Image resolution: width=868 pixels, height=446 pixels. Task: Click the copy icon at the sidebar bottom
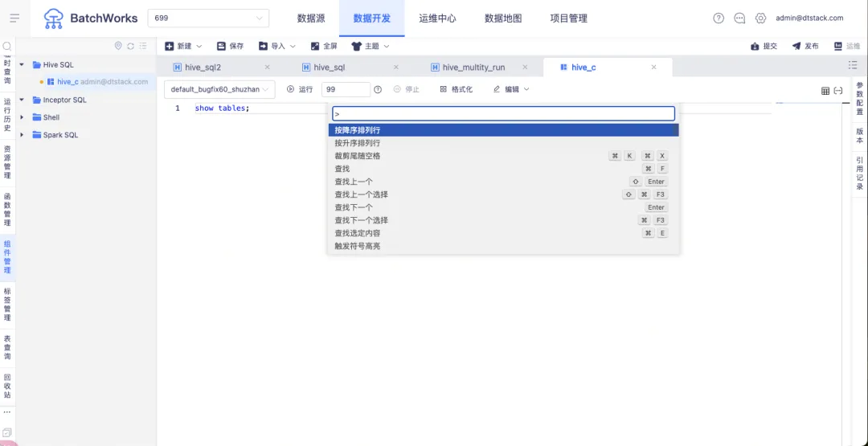[x=7, y=432]
